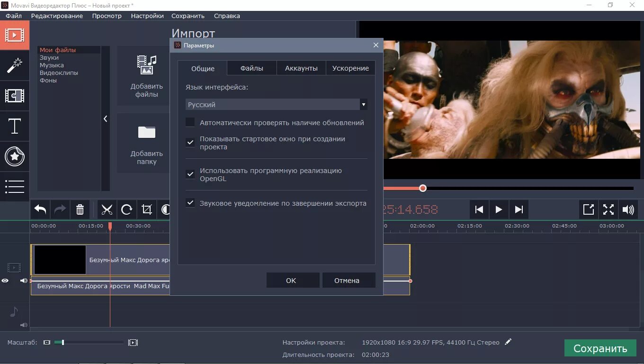644x364 pixels.
Task: Zoom in timeline scale icon
Action: (x=133, y=342)
